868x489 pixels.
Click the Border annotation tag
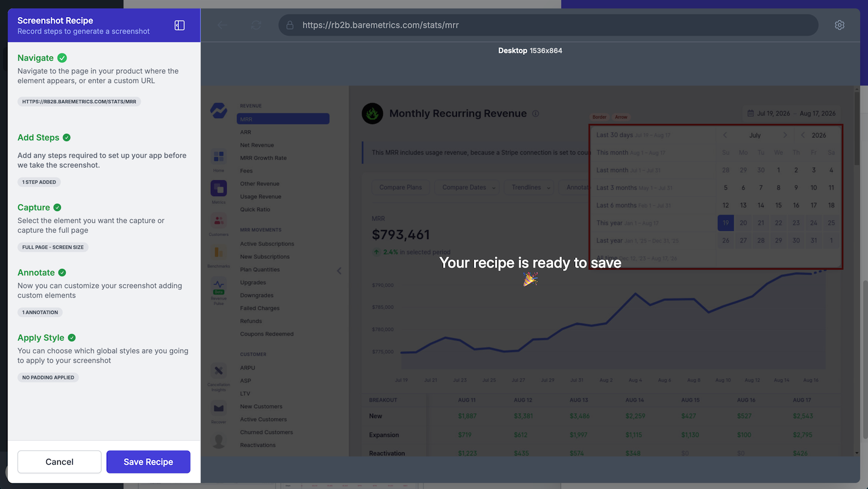click(x=599, y=117)
